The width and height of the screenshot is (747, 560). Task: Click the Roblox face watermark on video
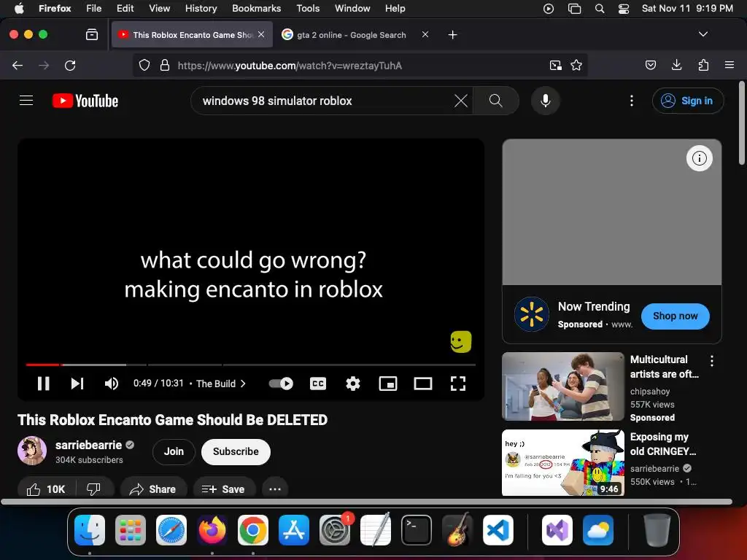click(x=461, y=341)
